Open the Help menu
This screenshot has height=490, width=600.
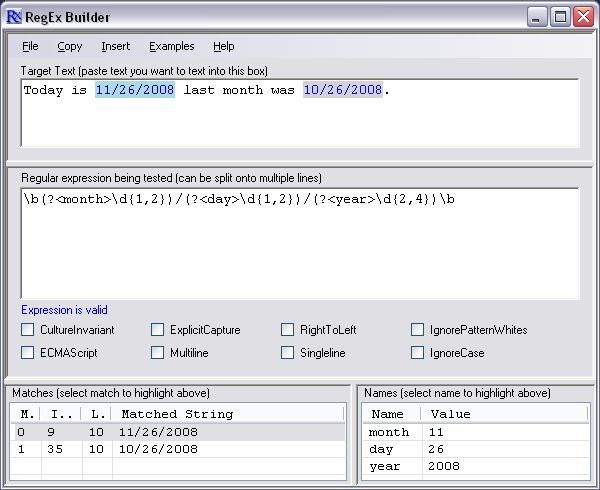224,46
